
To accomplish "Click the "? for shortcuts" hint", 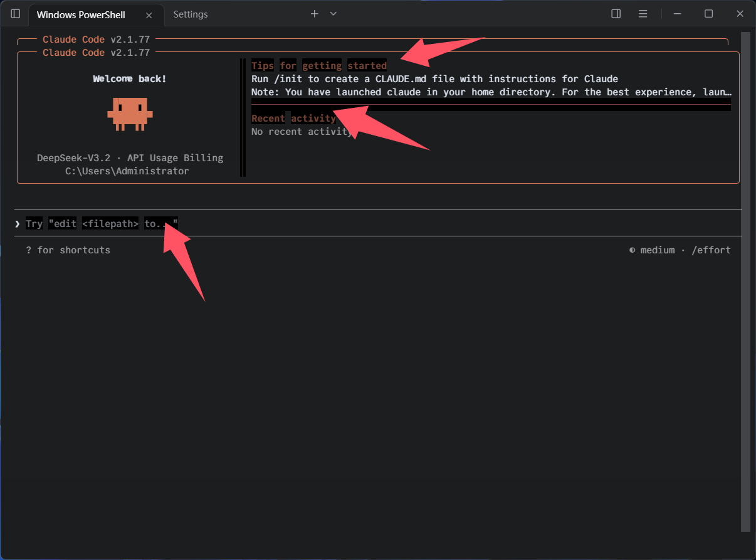I will point(68,250).
